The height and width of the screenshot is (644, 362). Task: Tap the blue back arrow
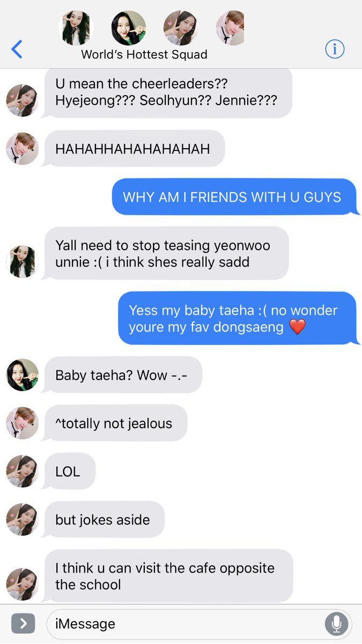pyautogui.click(x=17, y=49)
